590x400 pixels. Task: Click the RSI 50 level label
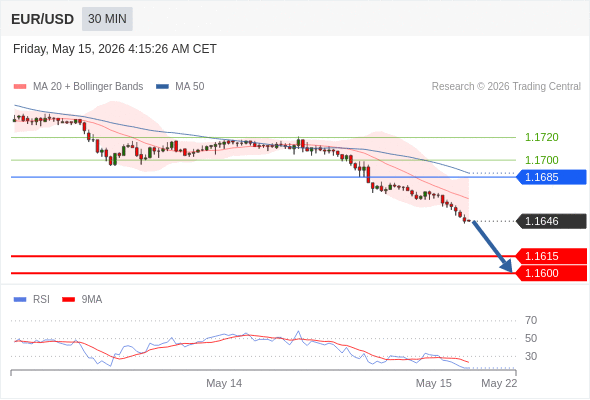pyautogui.click(x=531, y=338)
